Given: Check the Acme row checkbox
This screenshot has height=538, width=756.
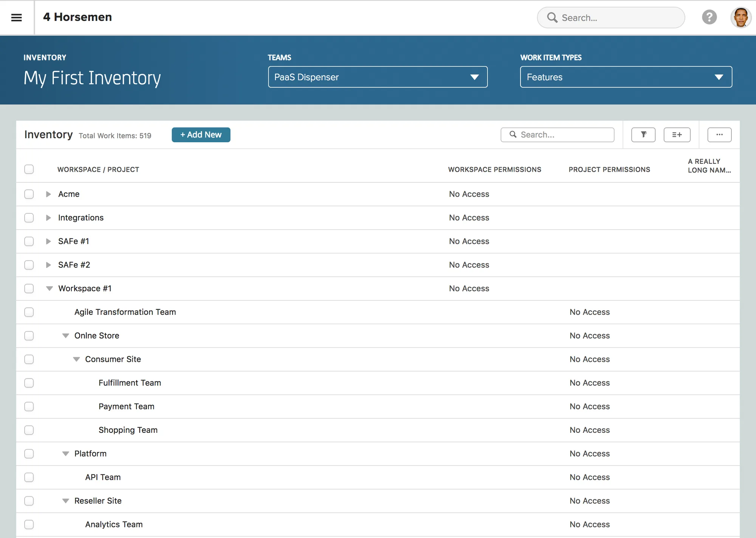Looking at the screenshot, I should (29, 194).
